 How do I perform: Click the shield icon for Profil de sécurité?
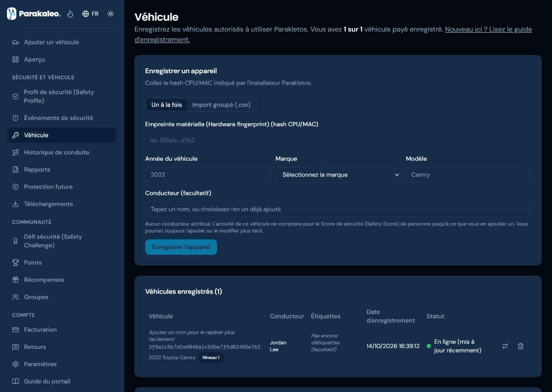(x=16, y=96)
